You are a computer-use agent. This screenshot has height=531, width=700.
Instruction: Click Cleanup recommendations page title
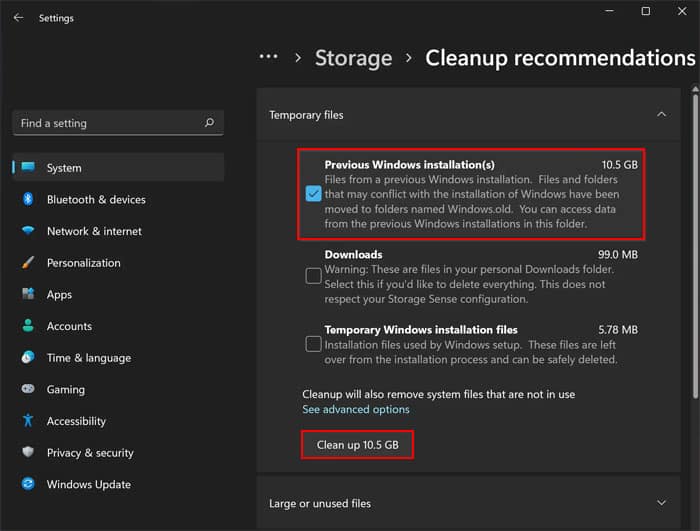coord(560,58)
